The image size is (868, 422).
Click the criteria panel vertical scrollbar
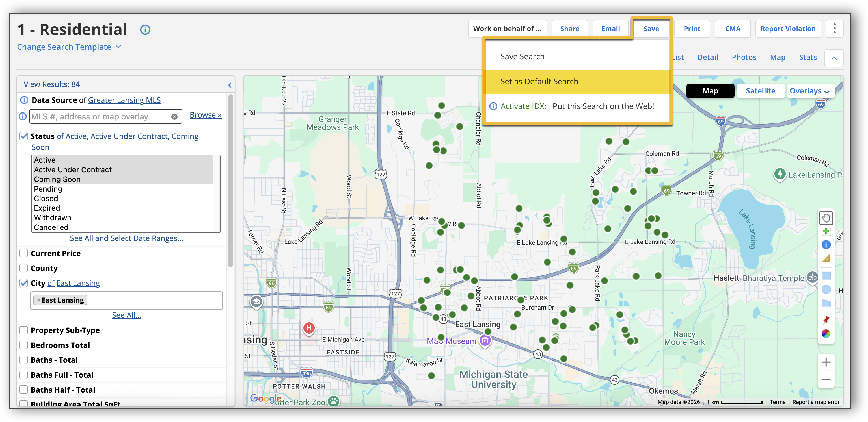230,181
